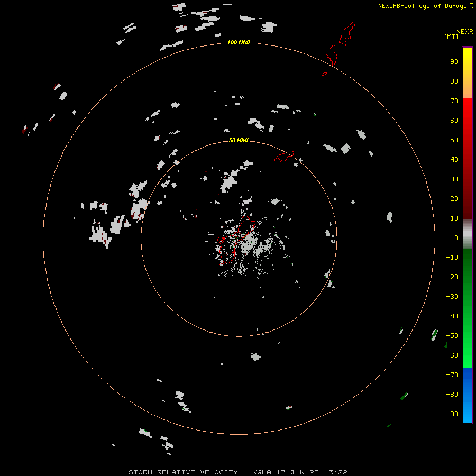The image size is (476, 476).
Task: Click the blue segment of the color bar
Action: point(467,396)
